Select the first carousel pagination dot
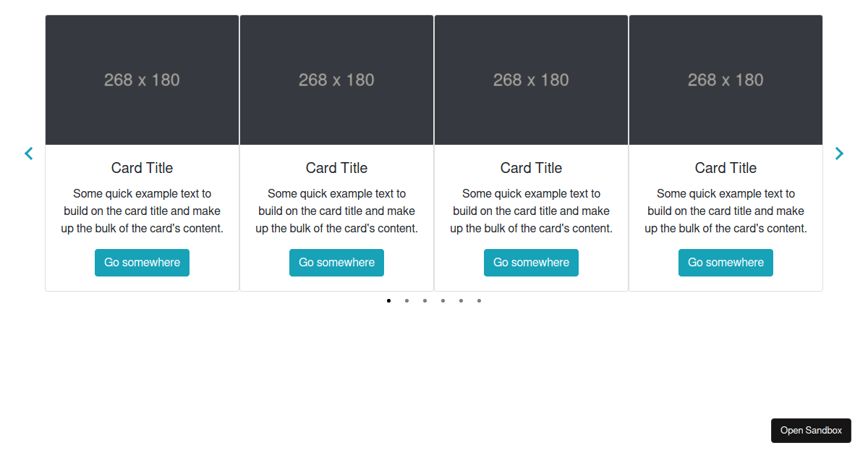Viewport: 868px width, 456px height. click(x=388, y=300)
